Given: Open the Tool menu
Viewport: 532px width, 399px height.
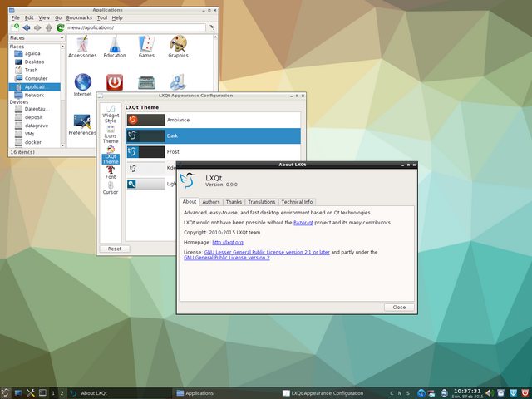Looking at the screenshot, I should [x=102, y=17].
